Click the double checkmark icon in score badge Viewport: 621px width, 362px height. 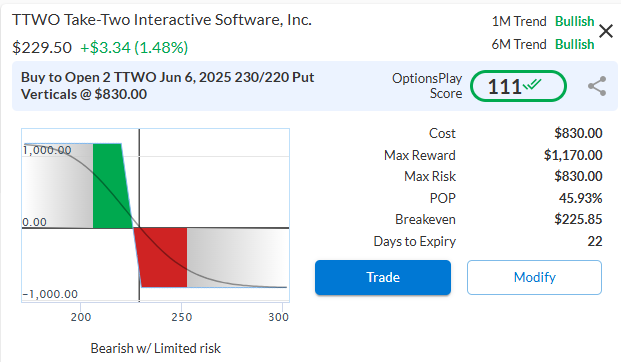tap(532, 84)
